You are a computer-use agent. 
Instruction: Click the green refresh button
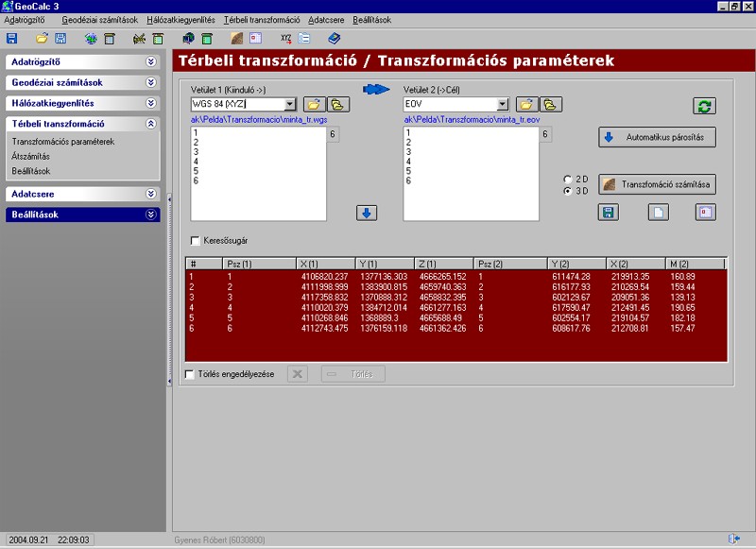704,106
